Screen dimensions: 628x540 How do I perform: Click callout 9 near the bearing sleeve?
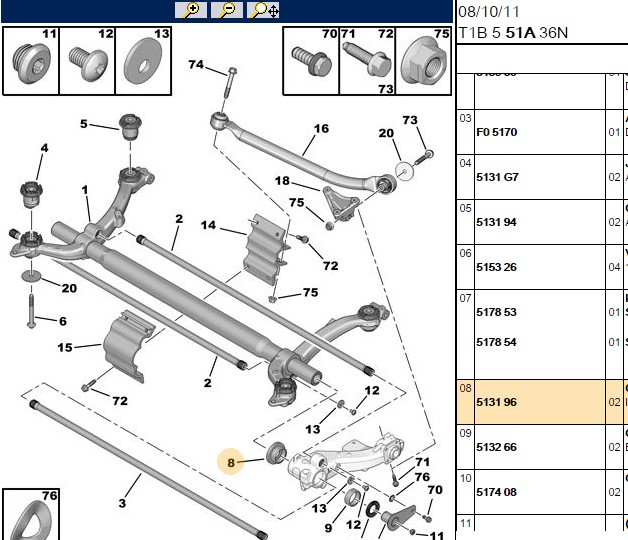328,528
